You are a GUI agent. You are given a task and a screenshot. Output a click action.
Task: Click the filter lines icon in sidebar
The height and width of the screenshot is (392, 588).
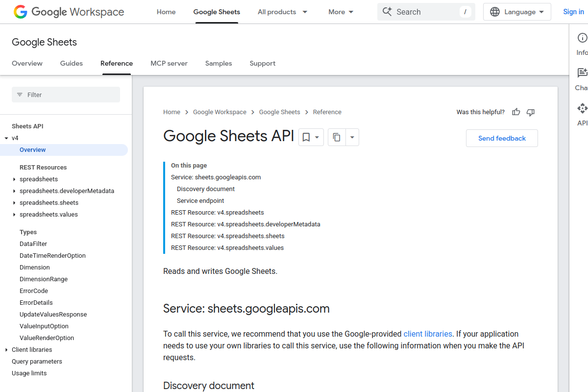coord(20,95)
